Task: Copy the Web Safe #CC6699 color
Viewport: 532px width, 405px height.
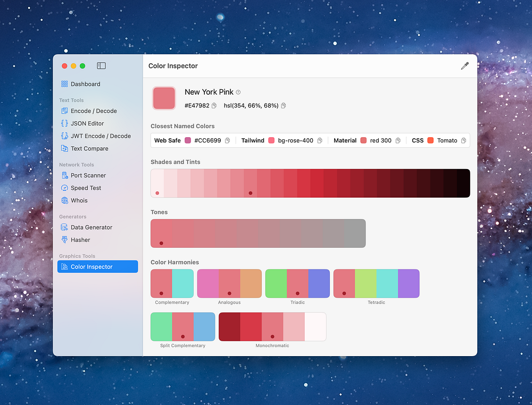Action: click(227, 141)
